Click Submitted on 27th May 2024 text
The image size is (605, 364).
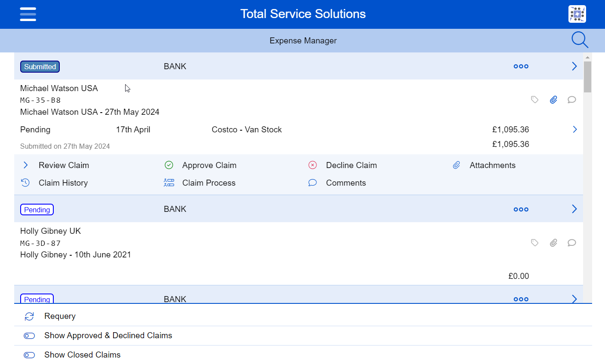click(x=65, y=146)
